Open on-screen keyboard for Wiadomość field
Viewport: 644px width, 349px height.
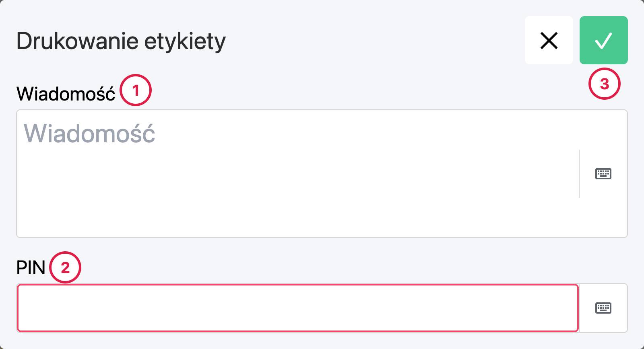click(603, 174)
